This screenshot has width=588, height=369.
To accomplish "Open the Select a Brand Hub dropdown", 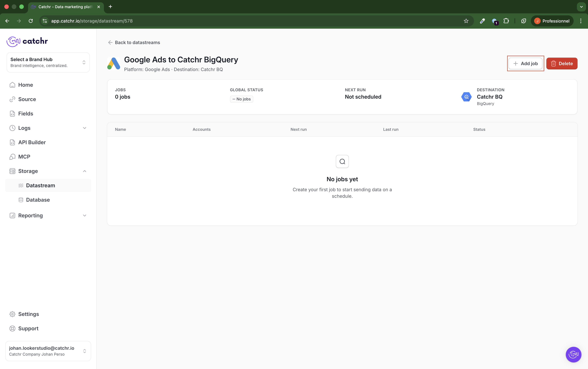I will pyautogui.click(x=48, y=63).
